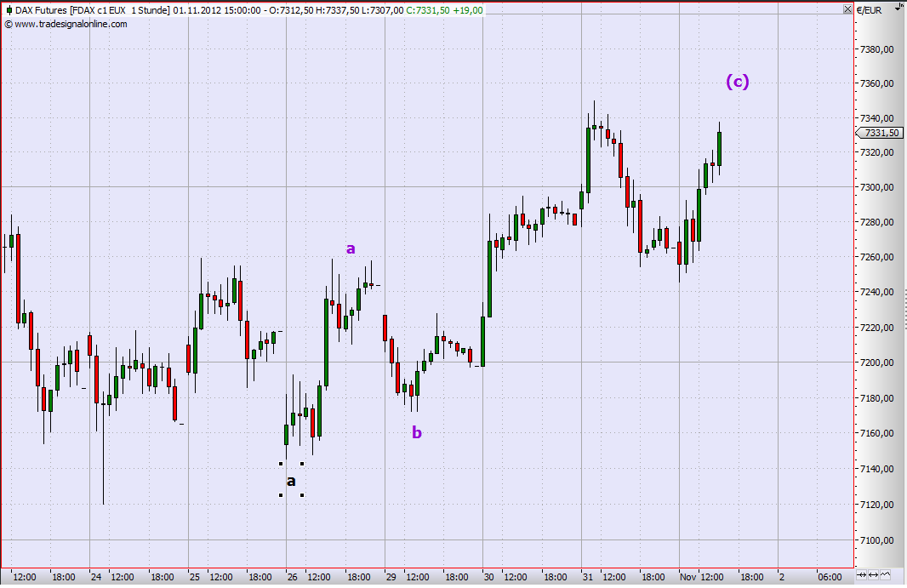Click the '31' date marker on time axis
The image size is (907, 588).
click(x=586, y=576)
